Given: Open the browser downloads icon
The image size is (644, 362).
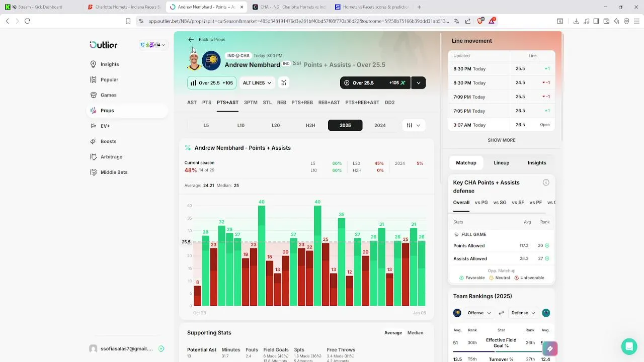Looking at the screenshot, I should [x=576, y=21].
